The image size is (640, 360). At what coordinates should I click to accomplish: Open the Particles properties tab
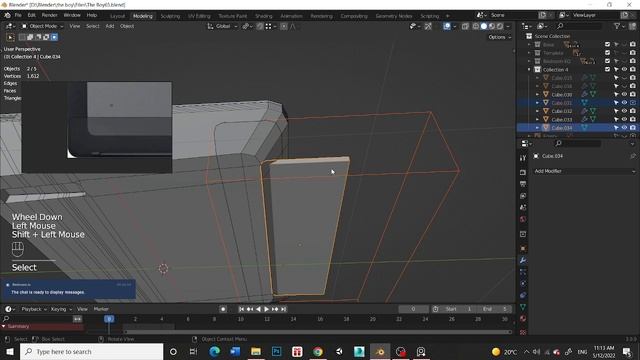(523, 272)
